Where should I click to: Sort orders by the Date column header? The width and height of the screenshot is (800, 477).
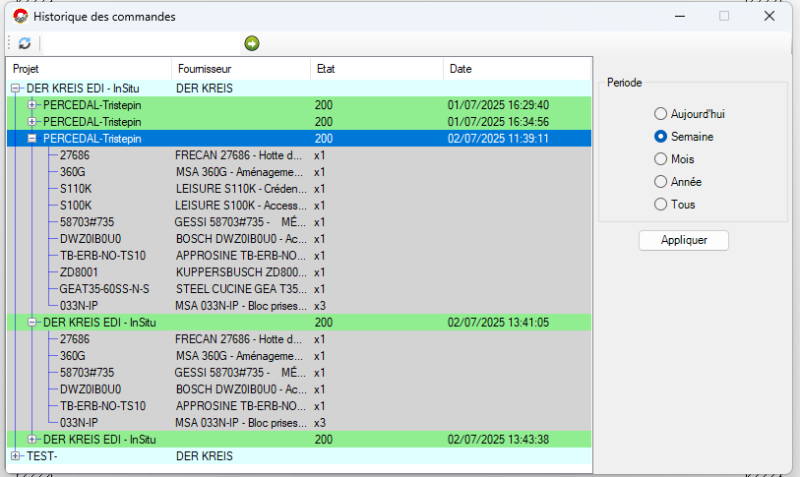pyautogui.click(x=517, y=69)
